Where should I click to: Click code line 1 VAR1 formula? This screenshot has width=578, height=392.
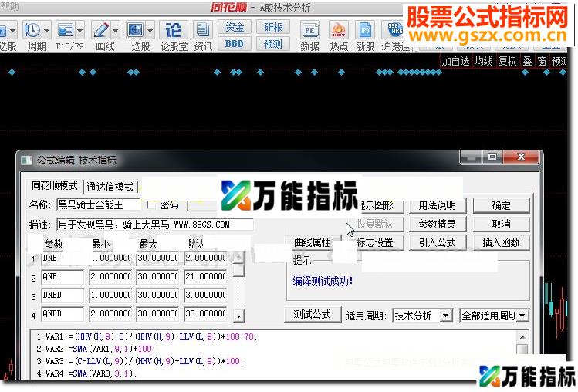point(151,336)
